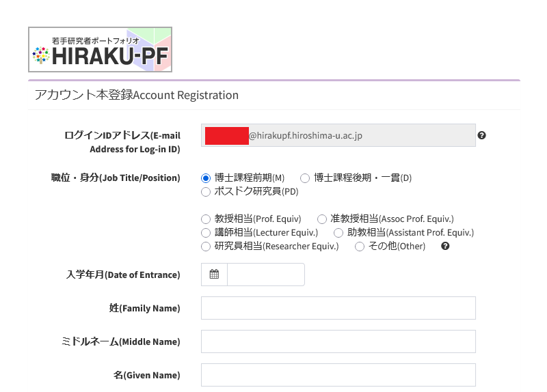Select ポスドク研究員(PD) radio button
Image resolution: width=547 pixels, height=392 pixels.
206,192
